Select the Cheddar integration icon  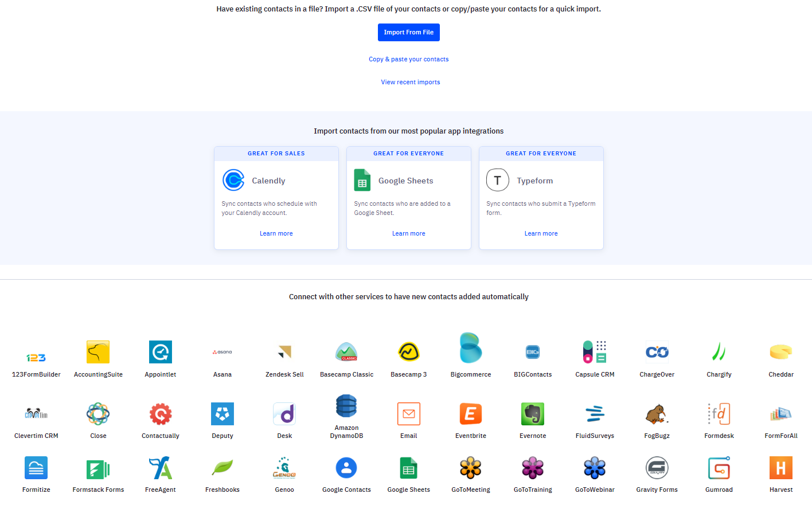pos(781,352)
